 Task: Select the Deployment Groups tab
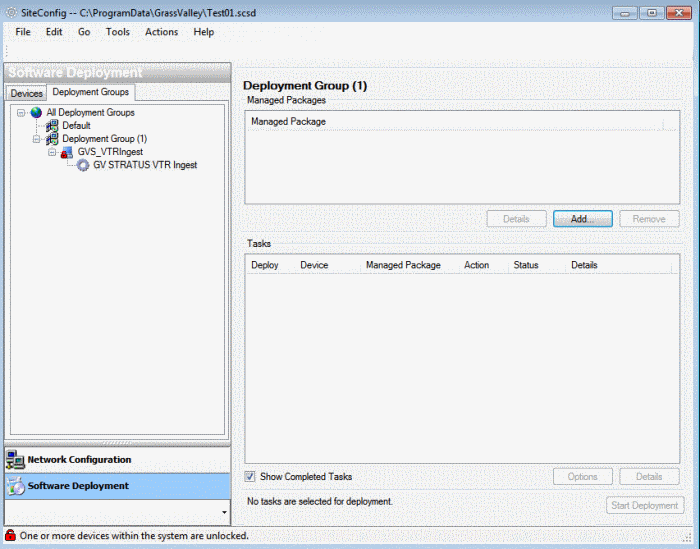91,92
